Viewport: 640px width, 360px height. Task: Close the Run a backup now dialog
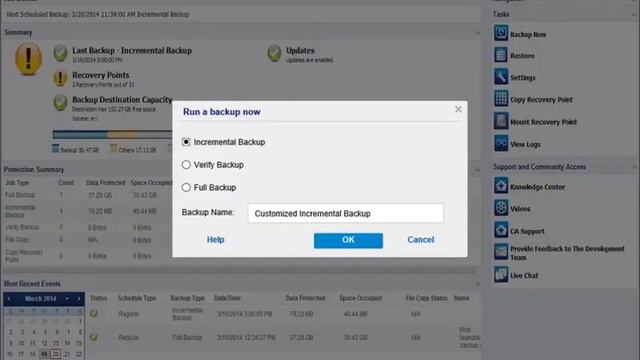point(458,109)
